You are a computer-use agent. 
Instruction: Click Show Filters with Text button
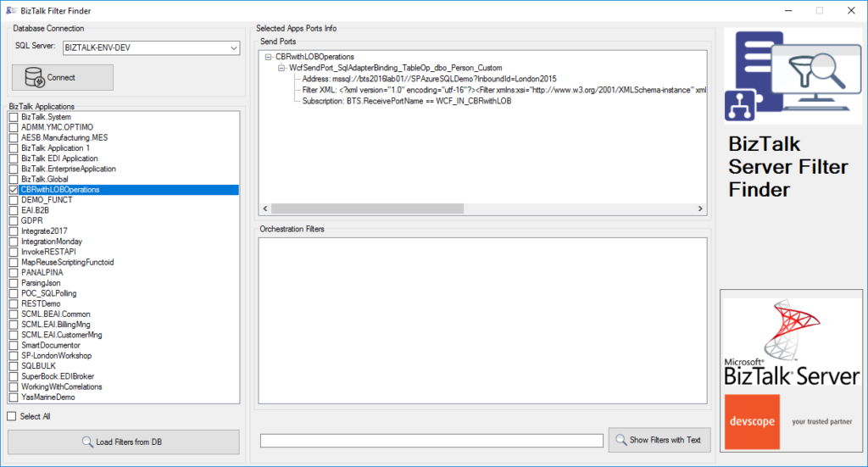[x=659, y=440]
